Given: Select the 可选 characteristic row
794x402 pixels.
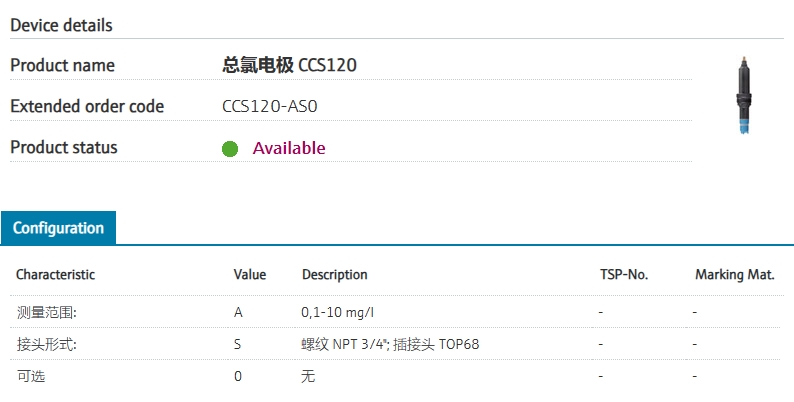Looking at the screenshot, I should point(397,376).
